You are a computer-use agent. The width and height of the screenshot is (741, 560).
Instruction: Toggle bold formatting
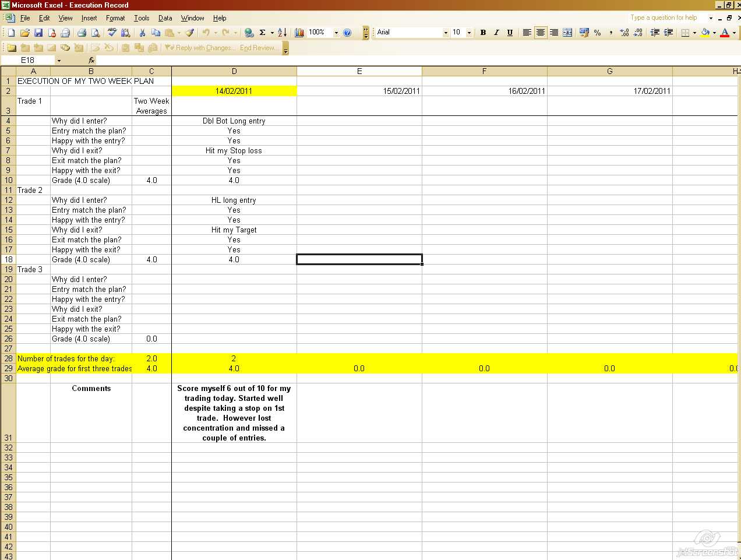pos(483,33)
